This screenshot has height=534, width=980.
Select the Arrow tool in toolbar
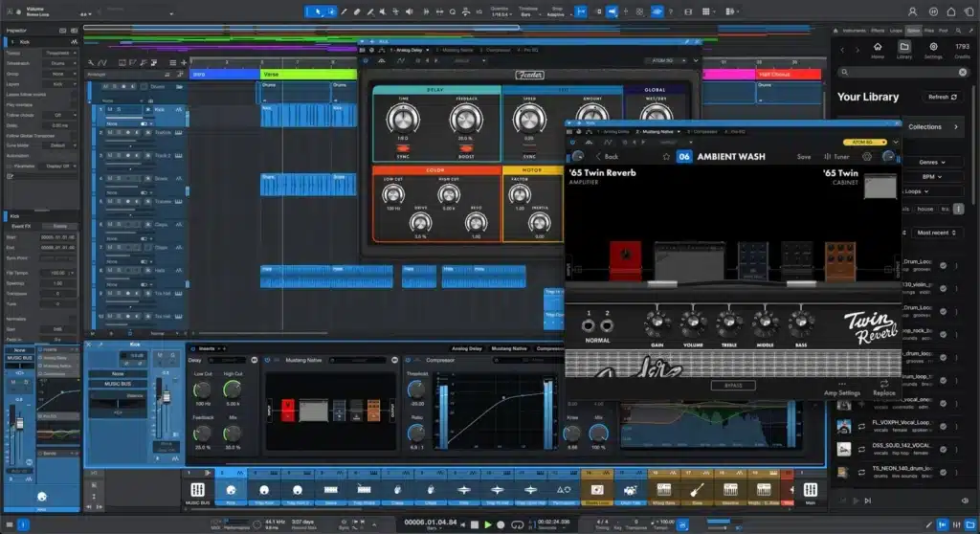click(318, 11)
